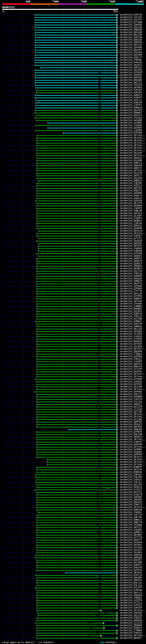Select hit UniRef100_Q6BKH8
The height and width of the screenshot is (644, 146).
click(131, 510)
